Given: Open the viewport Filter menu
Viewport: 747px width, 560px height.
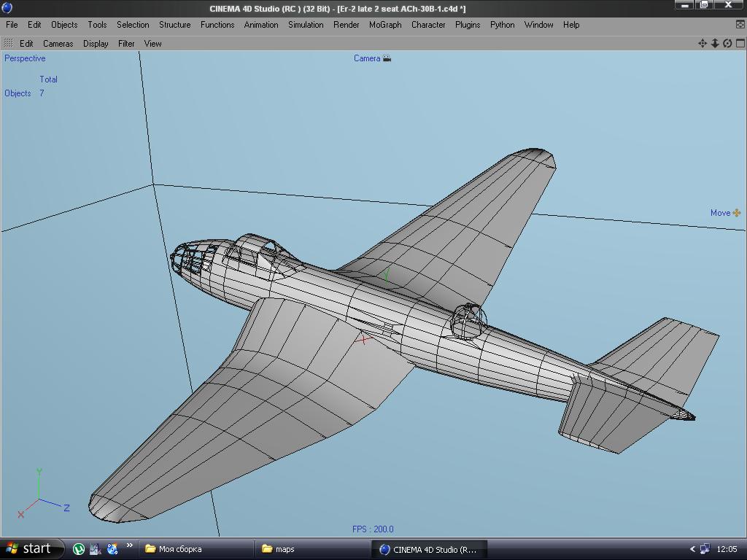Looking at the screenshot, I should pyautogui.click(x=126, y=43).
